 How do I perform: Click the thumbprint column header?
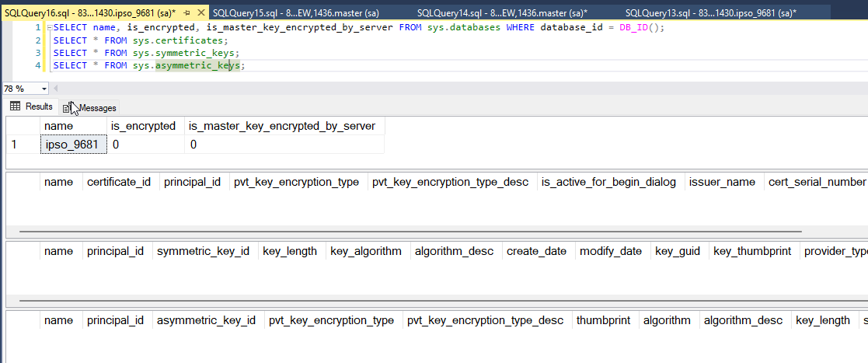605,320
